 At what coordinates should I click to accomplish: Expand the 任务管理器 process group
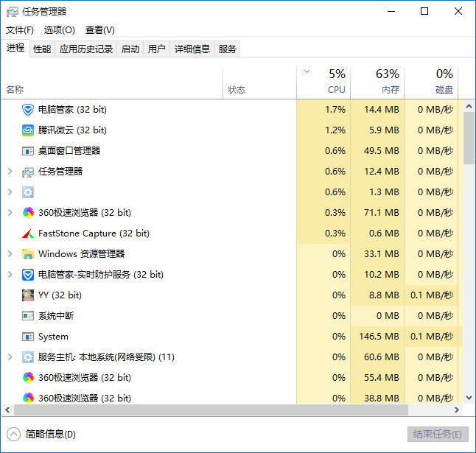pyautogui.click(x=10, y=172)
